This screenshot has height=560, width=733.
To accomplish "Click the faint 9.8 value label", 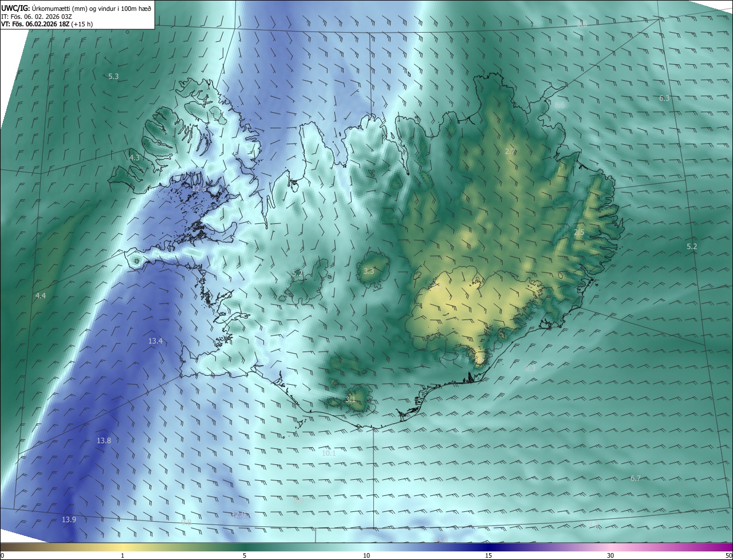I will pos(186,522).
